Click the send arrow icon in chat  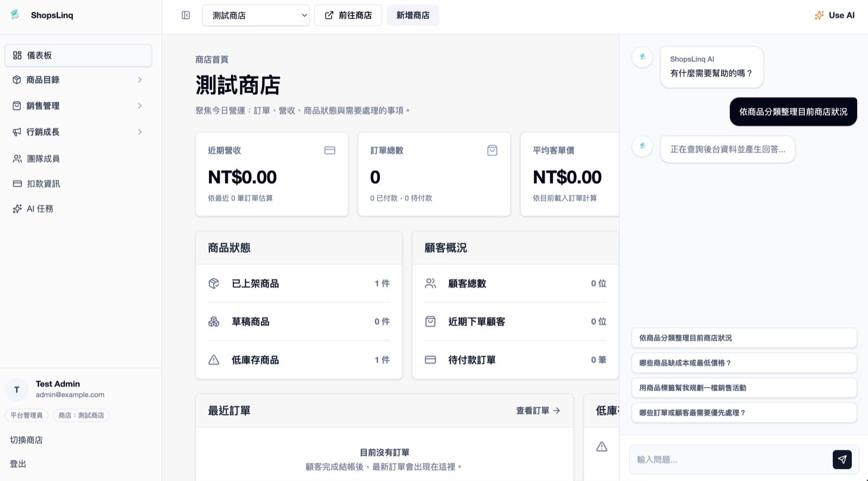pyautogui.click(x=842, y=459)
